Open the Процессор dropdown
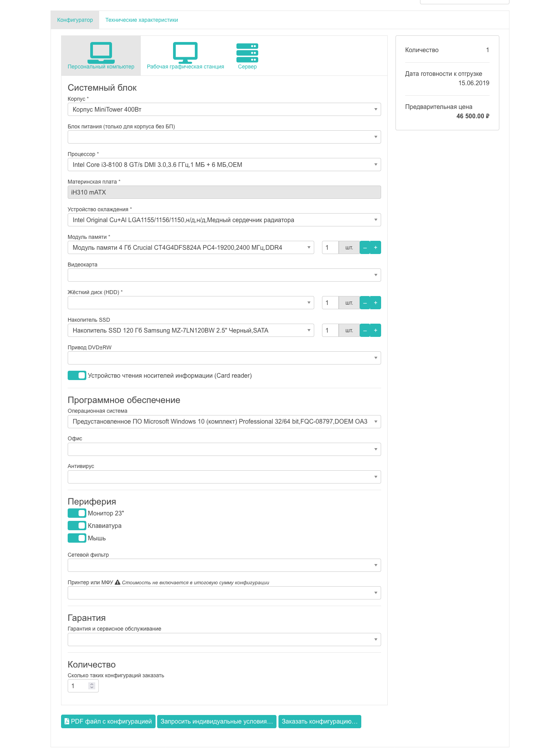The image size is (560, 750). 224,165
